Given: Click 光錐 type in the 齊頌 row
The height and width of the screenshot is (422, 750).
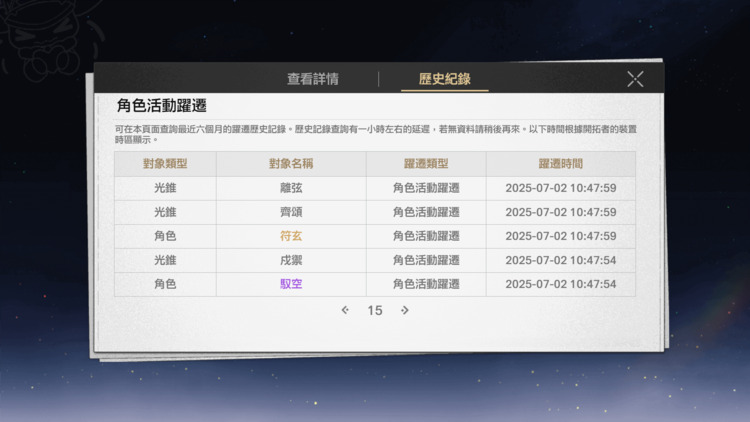Looking at the screenshot, I should click(165, 212).
